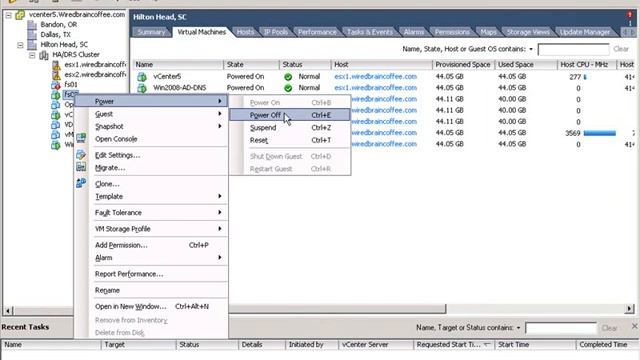Open esx1 host link in Win2008-AD-DNS row
Image resolution: width=640 pixels, height=360 pixels.
(376, 88)
